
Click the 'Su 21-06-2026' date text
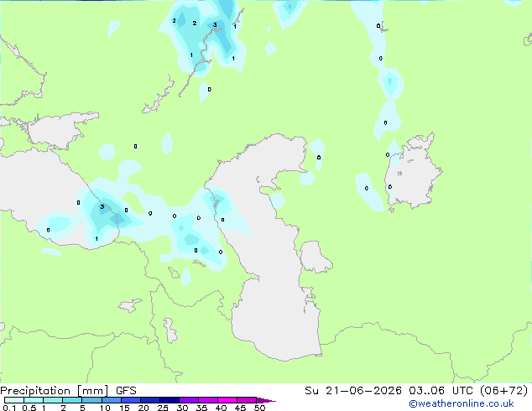(x=353, y=391)
